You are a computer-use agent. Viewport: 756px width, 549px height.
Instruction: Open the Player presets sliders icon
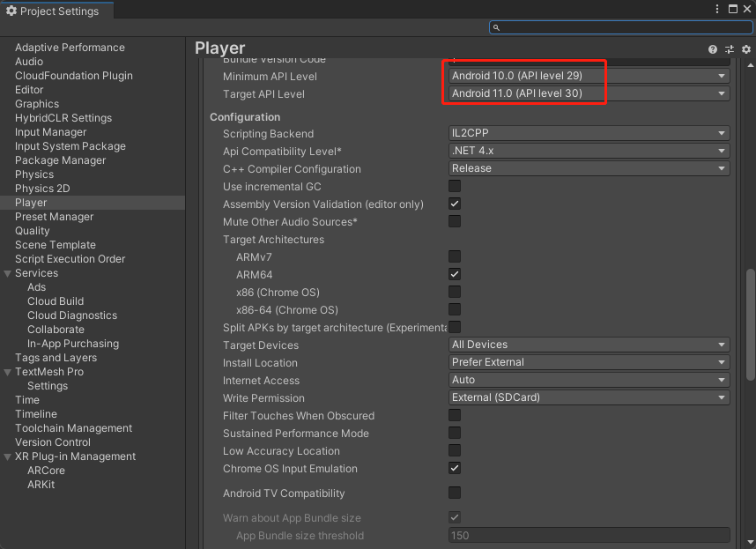click(730, 49)
